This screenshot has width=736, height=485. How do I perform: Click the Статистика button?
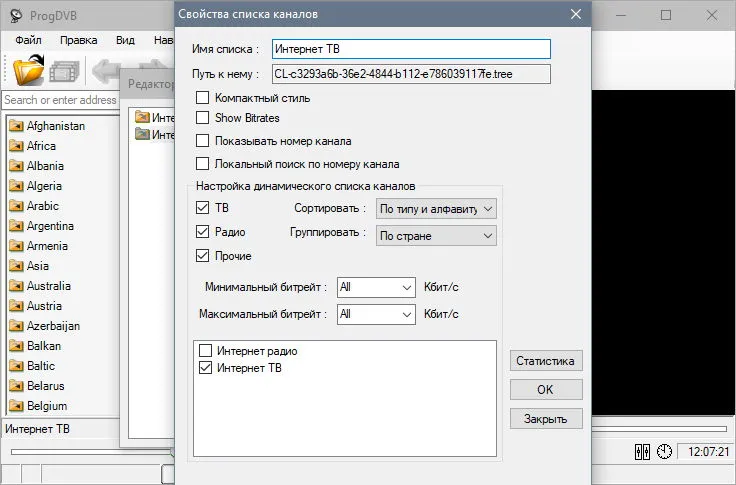[546, 361]
